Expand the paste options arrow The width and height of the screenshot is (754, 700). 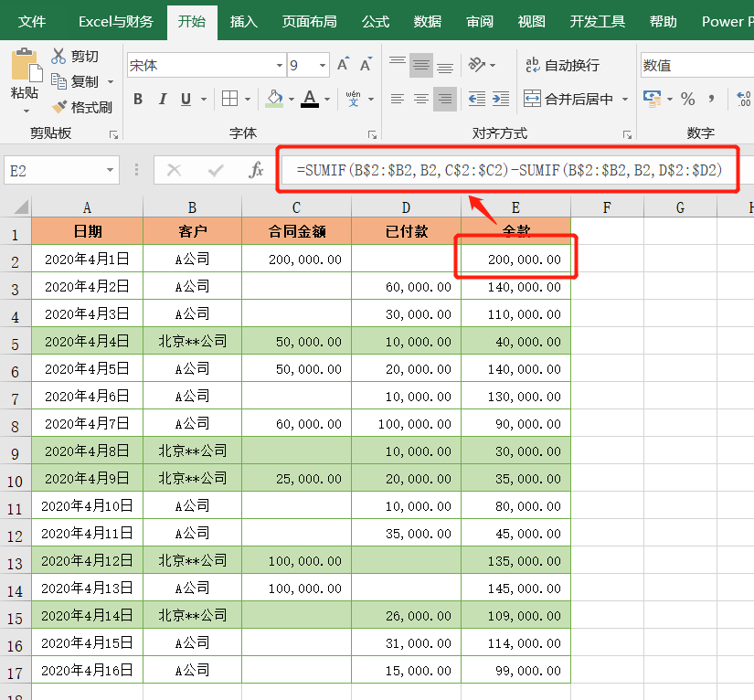27,111
